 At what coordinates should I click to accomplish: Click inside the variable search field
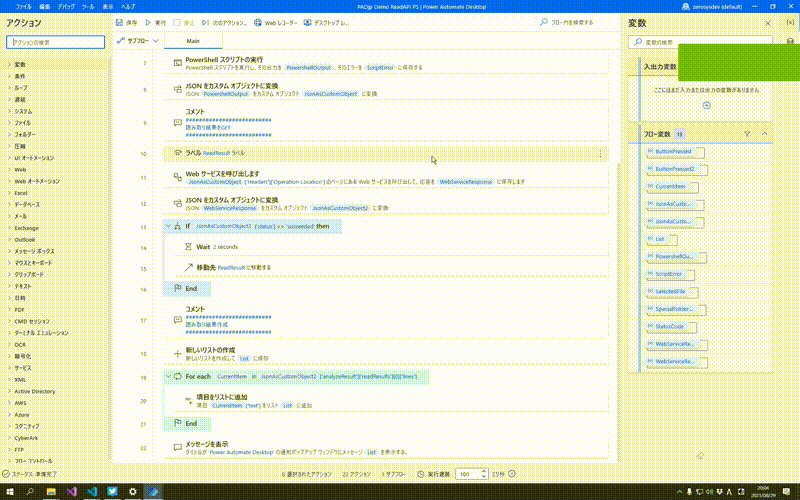pyautogui.click(x=700, y=42)
